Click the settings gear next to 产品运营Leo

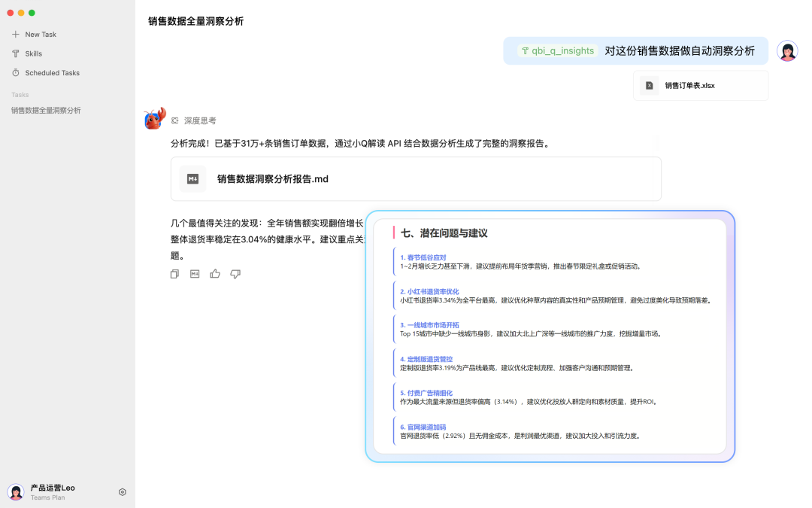point(122,491)
